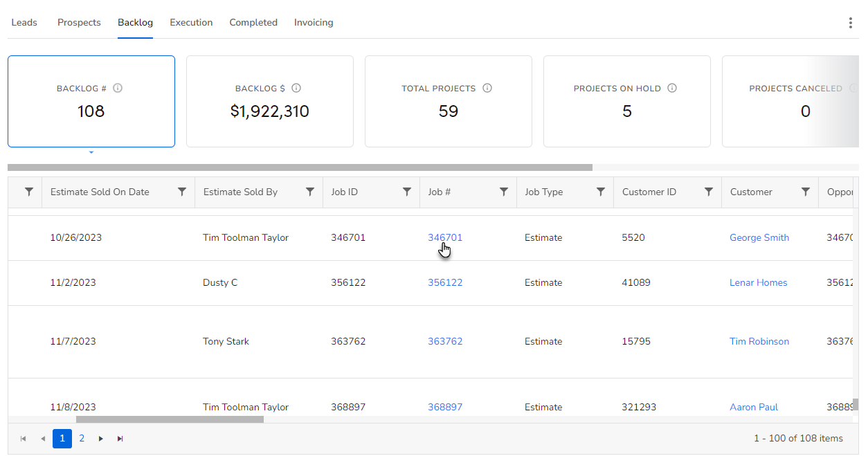Go to the next results page
Viewport: 868px width, 456px height.
[x=101, y=438]
